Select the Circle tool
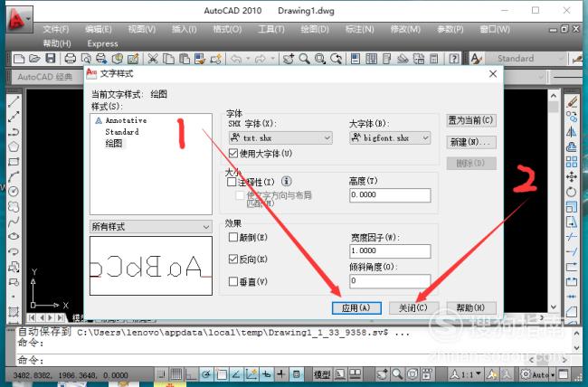This screenshot has height=387, width=588. (14, 192)
